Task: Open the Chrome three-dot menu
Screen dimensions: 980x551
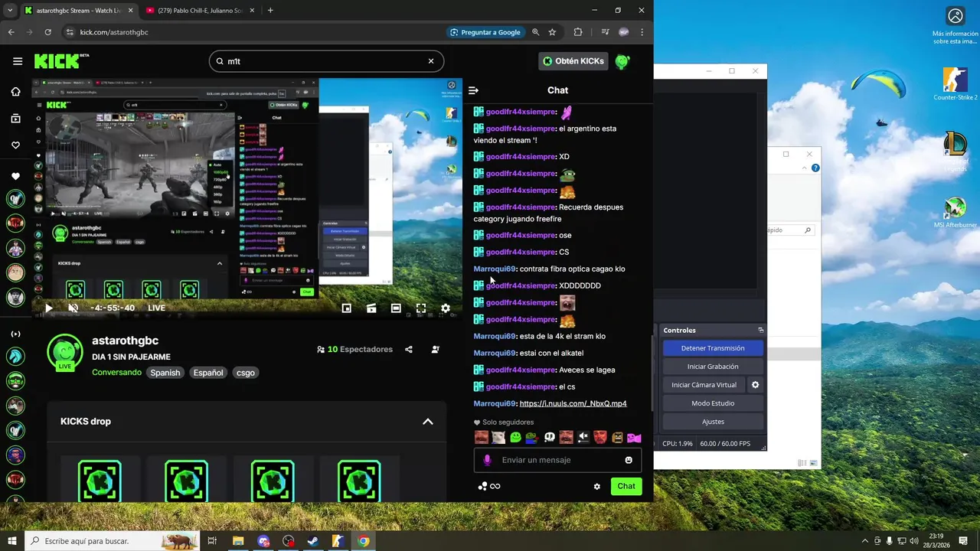Action: click(642, 32)
